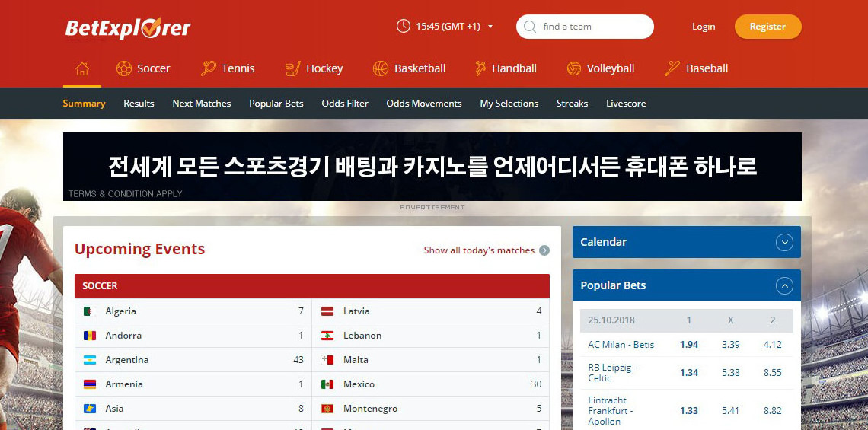Open the Streaks tab
The width and height of the screenshot is (868, 430).
[x=573, y=104]
